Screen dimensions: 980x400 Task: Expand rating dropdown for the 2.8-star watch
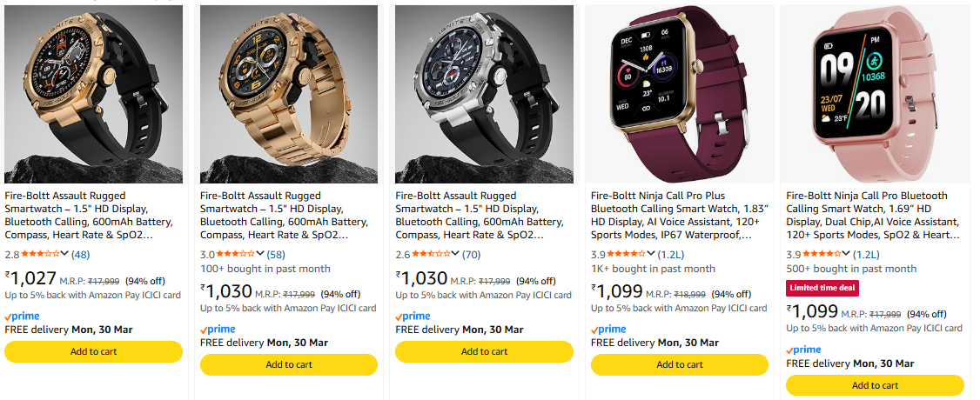coord(65,254)
